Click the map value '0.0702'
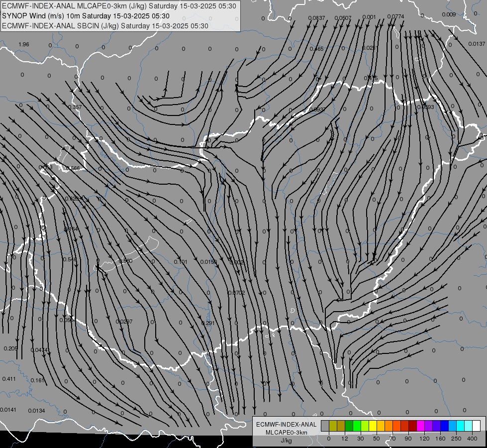 click(x=237, y=293)
